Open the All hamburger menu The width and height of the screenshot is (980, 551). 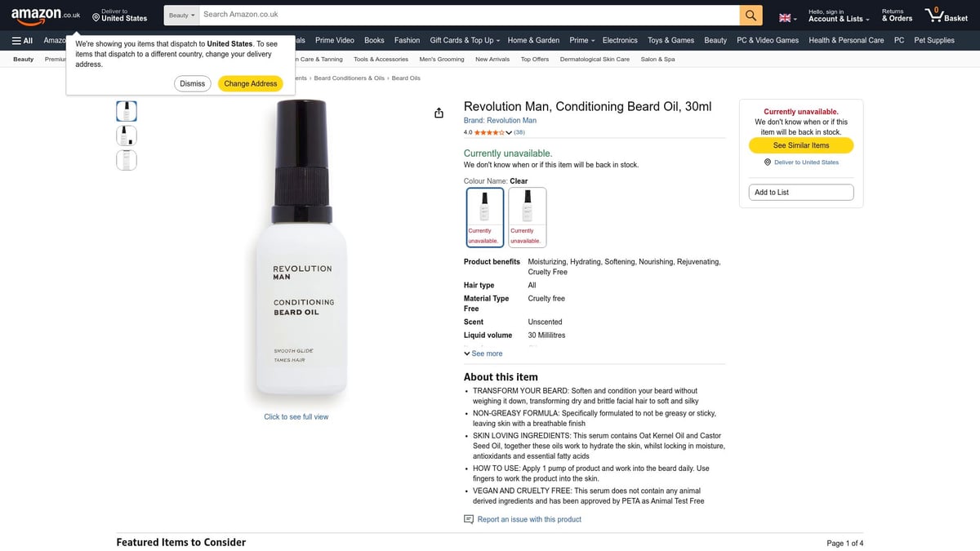click(23, 40)
